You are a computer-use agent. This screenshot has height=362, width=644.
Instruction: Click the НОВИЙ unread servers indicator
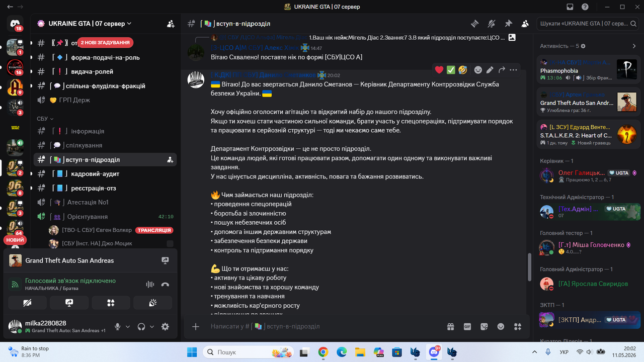pos(15,240)
